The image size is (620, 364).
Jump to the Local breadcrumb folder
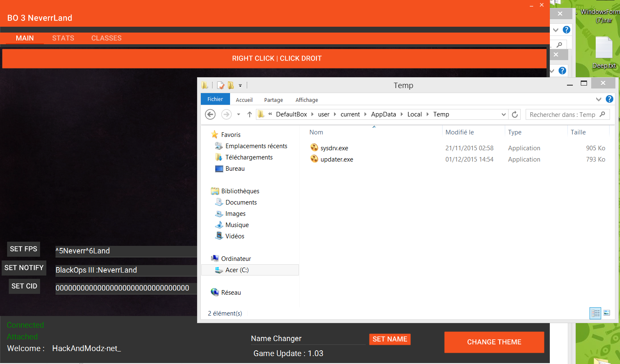[x=415, y=114]
